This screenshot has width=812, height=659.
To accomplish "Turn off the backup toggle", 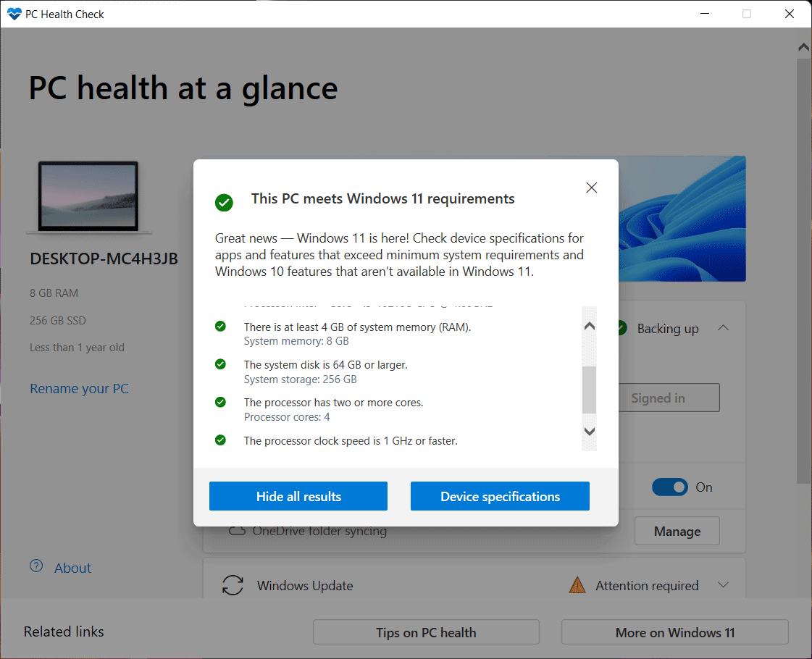I will coord(670,487).
